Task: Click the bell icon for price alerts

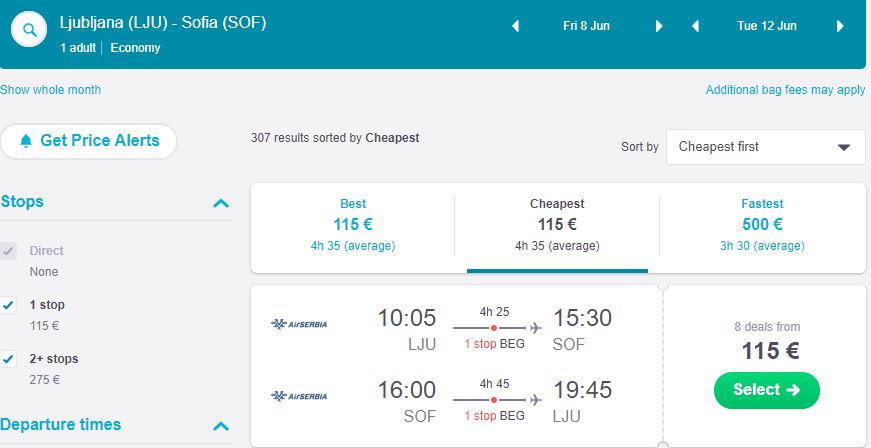Action: coord(26,141)
